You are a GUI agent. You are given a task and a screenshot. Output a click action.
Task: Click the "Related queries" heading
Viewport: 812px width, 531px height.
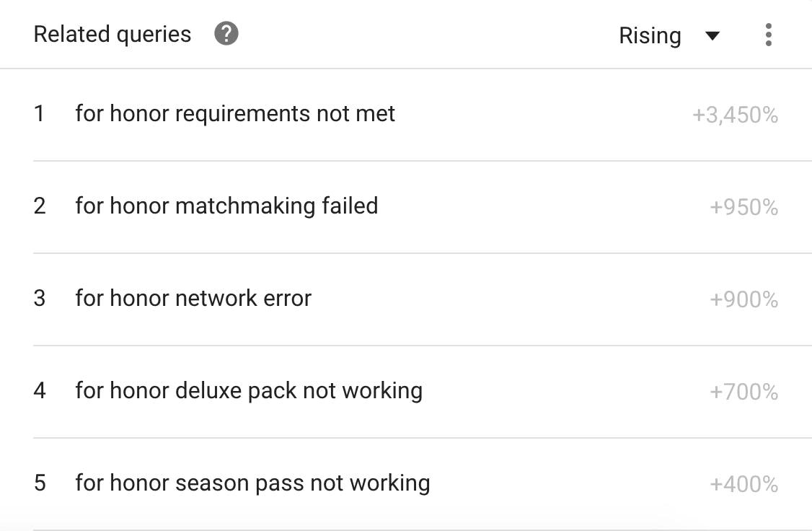pyautogui.click(x=112, y=35)
